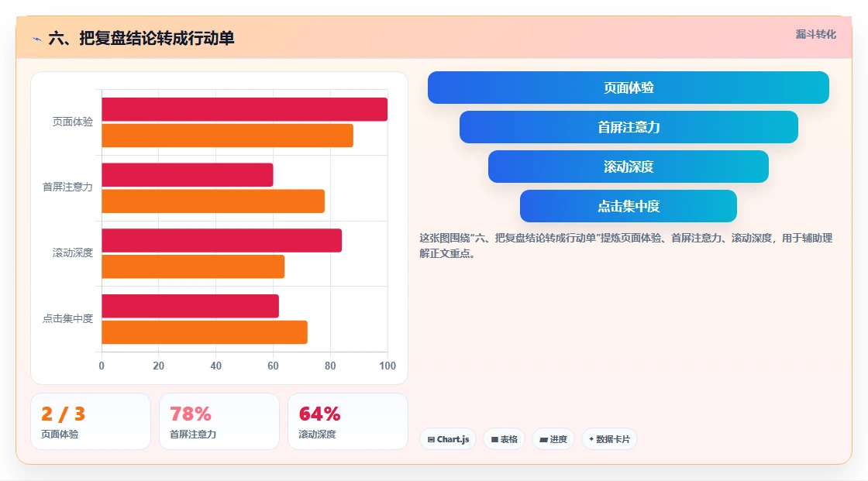Click the 滚动深度 chart axis label
Viewport: 868px width, 481px height.
coord(73,253)
